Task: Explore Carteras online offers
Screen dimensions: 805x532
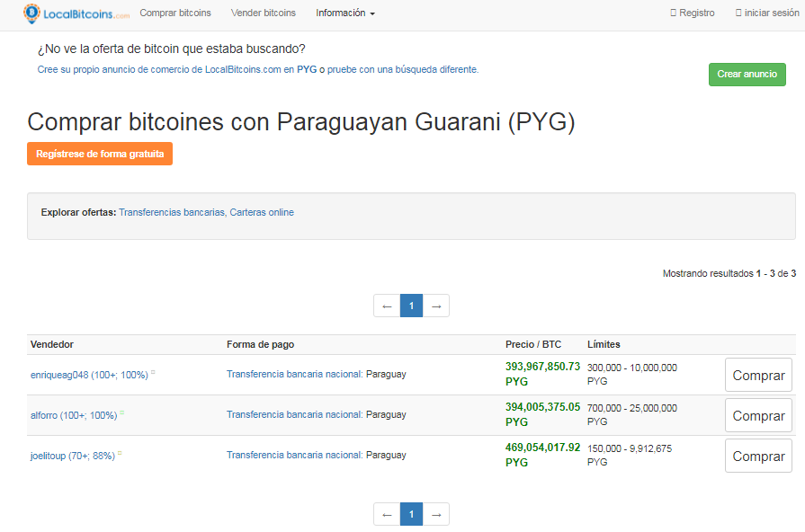Action: [262, 212]
